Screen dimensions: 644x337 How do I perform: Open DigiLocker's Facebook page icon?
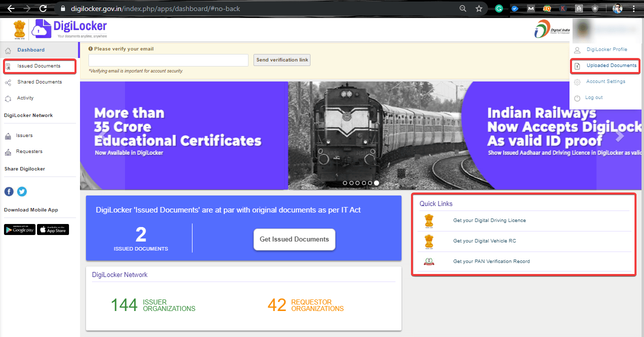tap(8, 191)
